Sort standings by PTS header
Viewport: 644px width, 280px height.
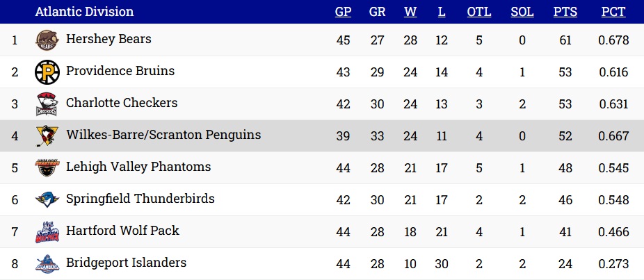(565, 12)
